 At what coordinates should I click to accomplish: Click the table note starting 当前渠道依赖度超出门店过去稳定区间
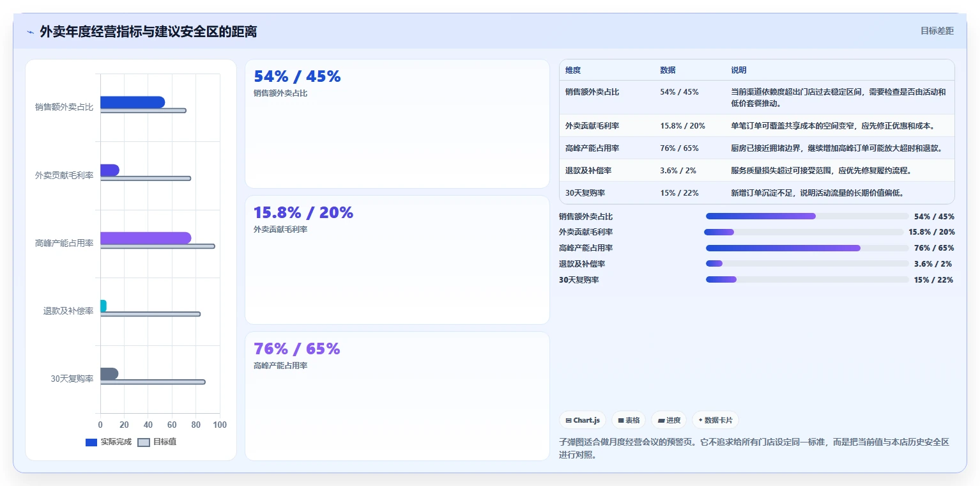pyautogui.click(x=838, y=98)
